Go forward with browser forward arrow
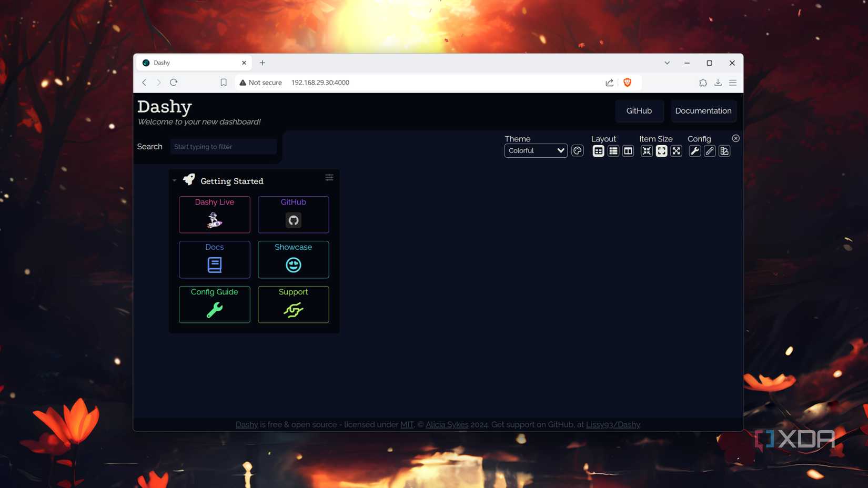 159,83
